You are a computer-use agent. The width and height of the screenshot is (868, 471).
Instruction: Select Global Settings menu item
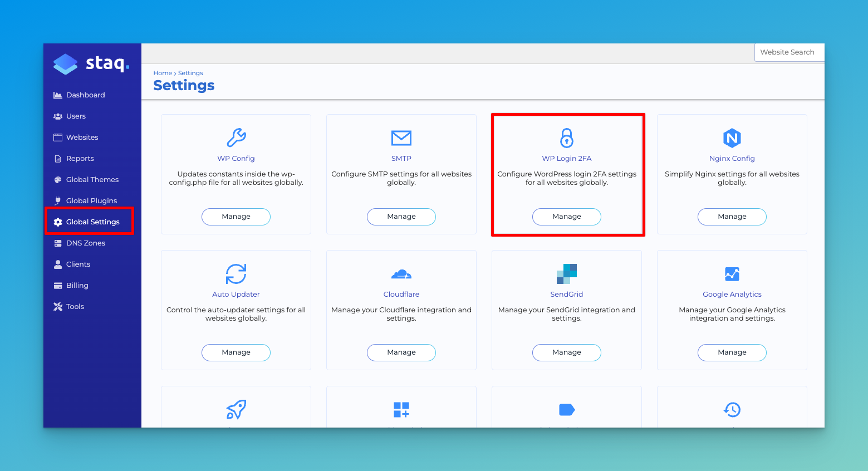coord(92,222)
